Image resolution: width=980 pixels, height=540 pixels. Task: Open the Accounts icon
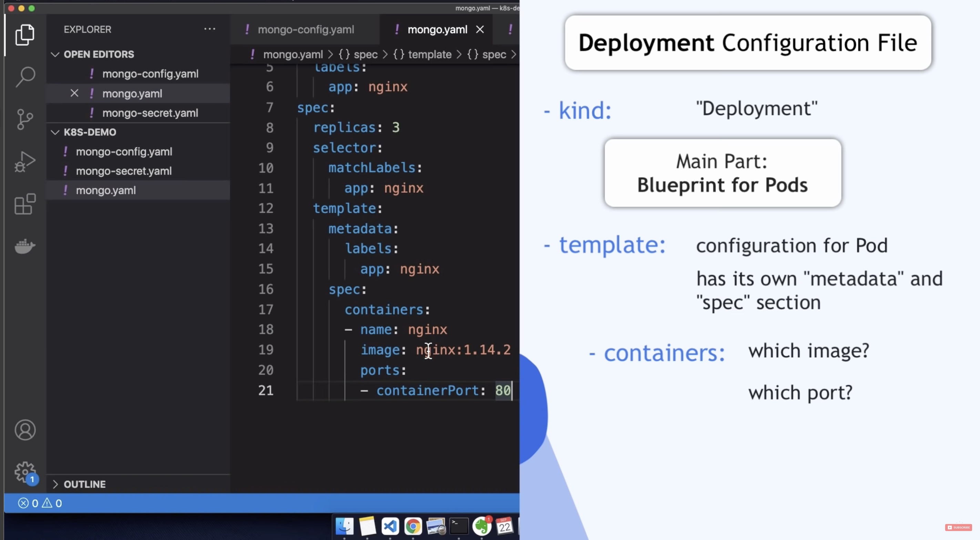25,430
